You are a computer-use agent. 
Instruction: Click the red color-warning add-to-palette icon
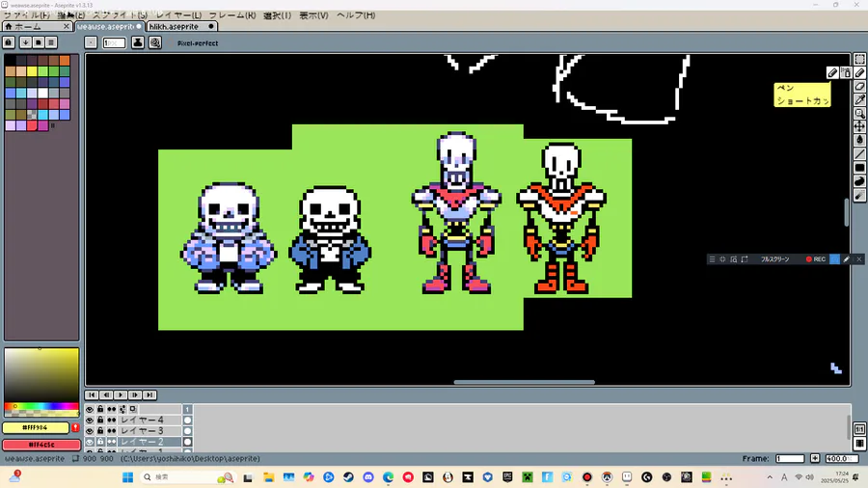(x=75, y=427)
